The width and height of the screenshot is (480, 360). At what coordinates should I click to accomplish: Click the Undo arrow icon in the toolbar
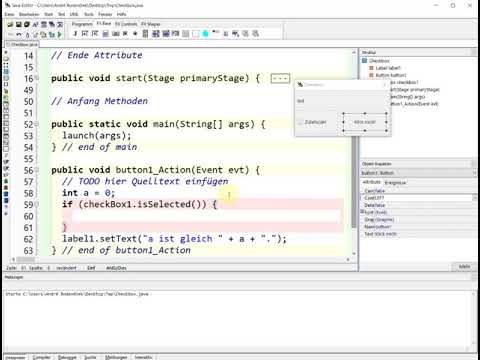pyautogui.click(x=19, y=34)
